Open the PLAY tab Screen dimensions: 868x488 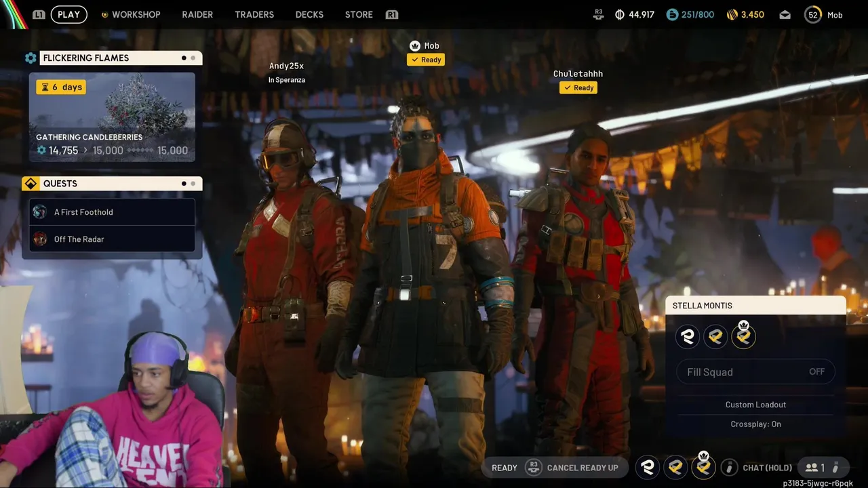(x=68, y=14)
